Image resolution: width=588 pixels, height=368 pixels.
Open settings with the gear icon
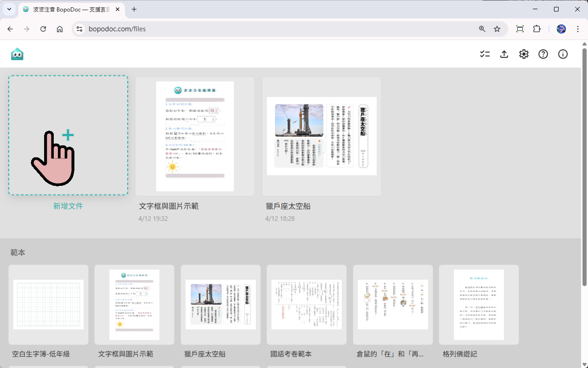click(524, 54)
